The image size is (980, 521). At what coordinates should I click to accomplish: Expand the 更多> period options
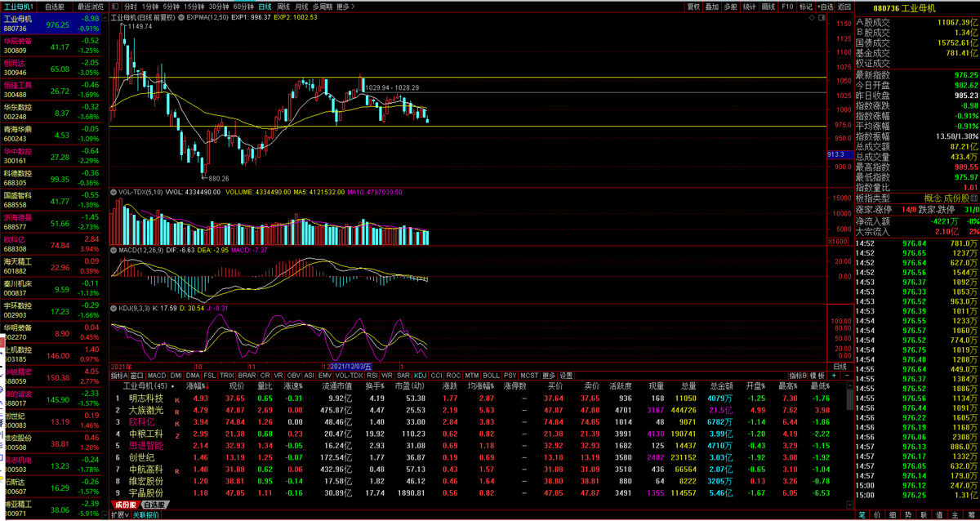[x=344, y=6]
